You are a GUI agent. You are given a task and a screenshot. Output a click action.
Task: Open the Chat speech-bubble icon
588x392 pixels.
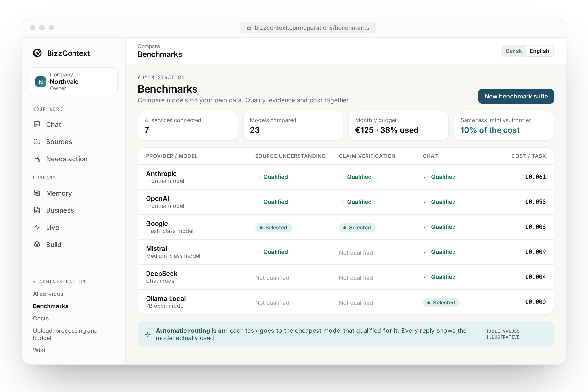[x=37, y=124]
